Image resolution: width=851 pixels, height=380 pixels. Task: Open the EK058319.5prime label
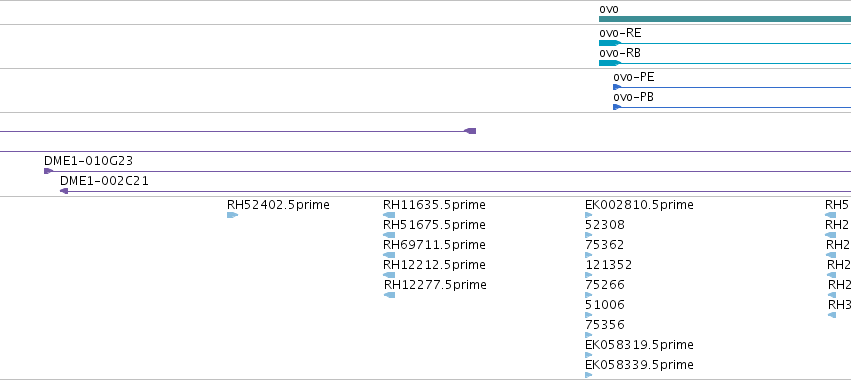(639, 345)
